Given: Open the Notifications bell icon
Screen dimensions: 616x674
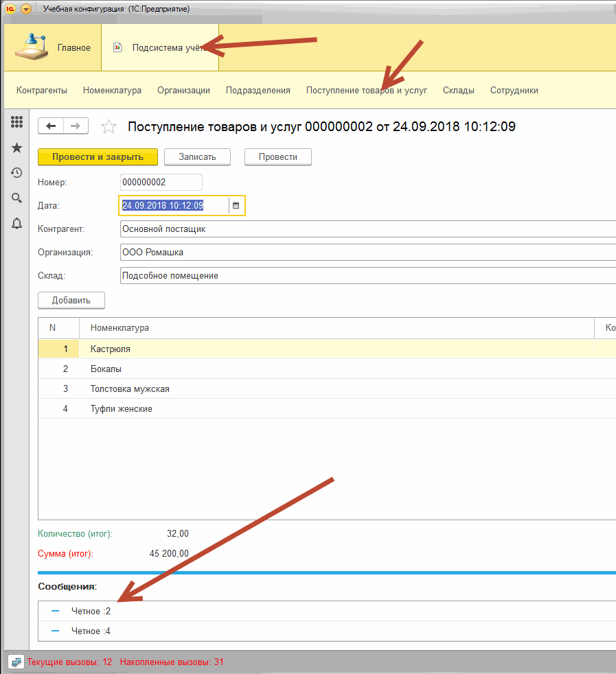Looking at the screenshot, I should [17, 224].
